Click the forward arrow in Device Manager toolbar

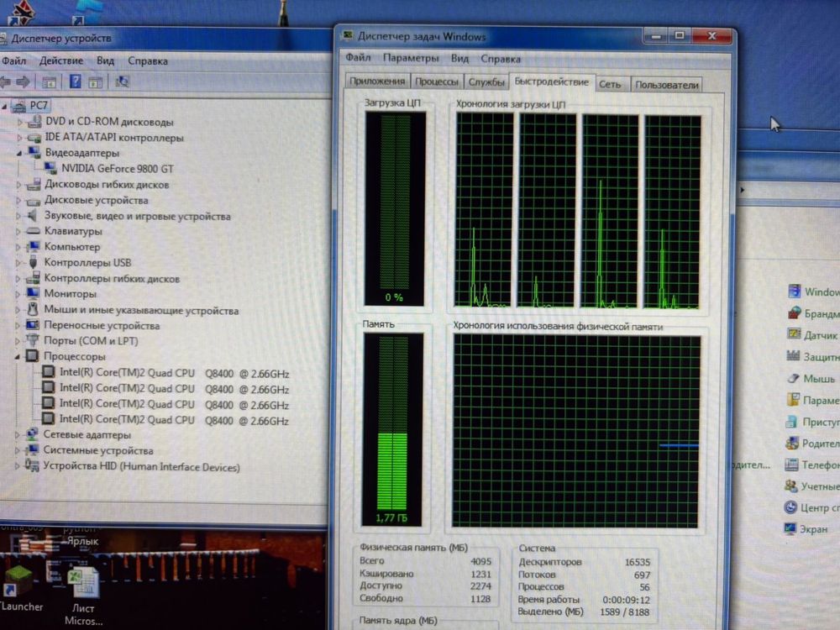click(x=23, y=82)
